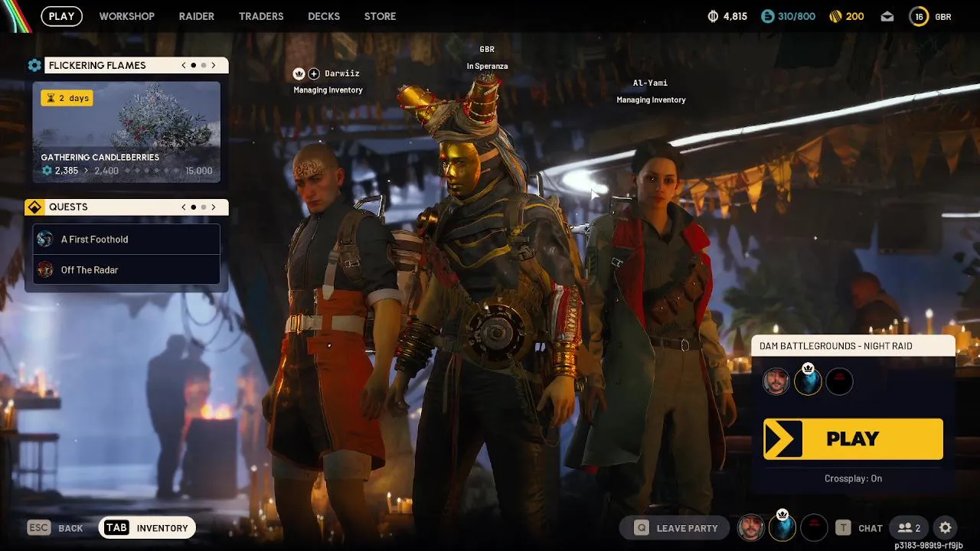Click the blue cred icon beside 310/800
The height and width of the screenshot is (551, 980).
click(767, 16)
